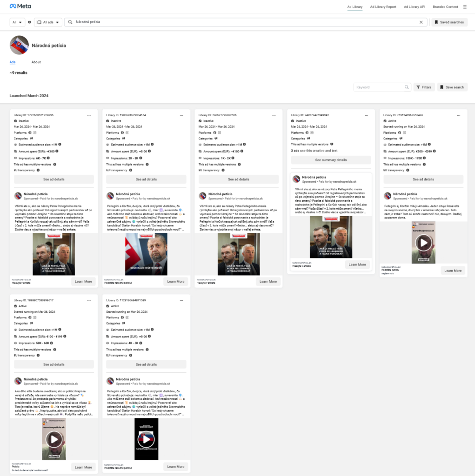Play the video on the 4K - 5K impressions ad
The image size is (475, 476).
coord(146,439)
